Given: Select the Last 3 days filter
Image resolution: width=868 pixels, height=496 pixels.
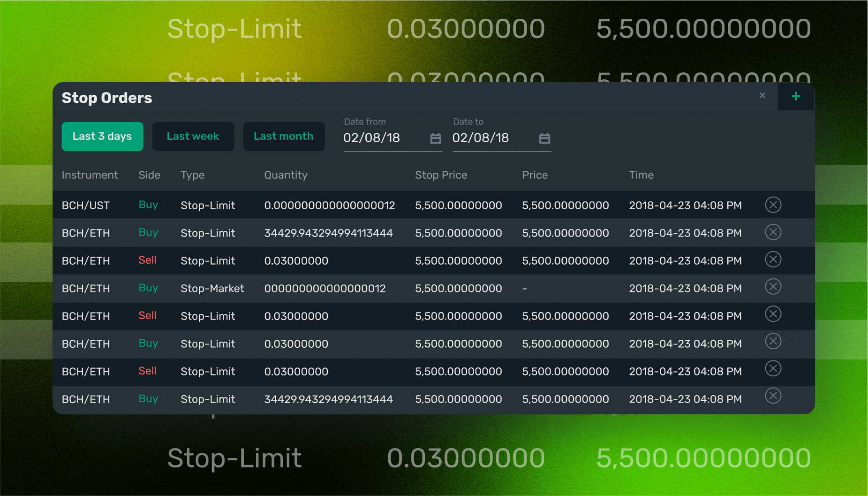Looking at the screenshot, I should 102,137.
